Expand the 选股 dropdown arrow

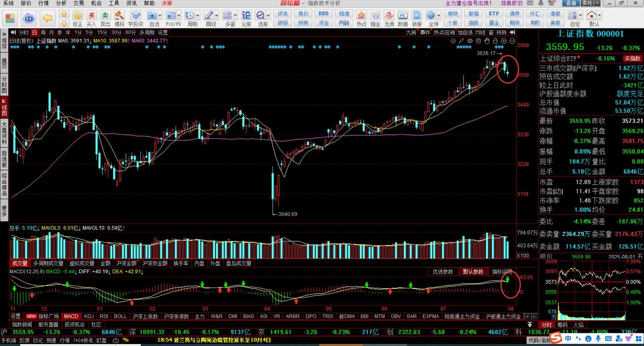pos(268,15)
